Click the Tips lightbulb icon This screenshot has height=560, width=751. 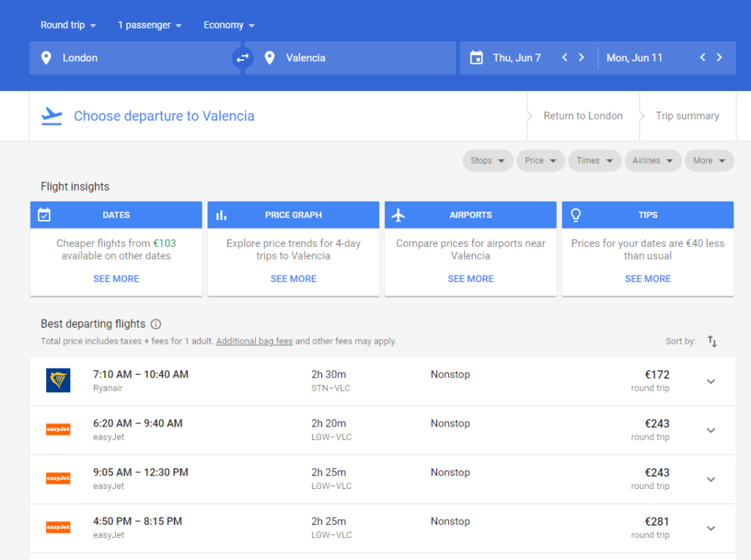click(576, 215)
